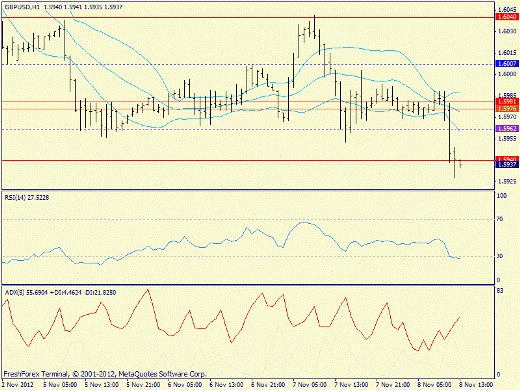
Task: Click the 5 Nov 13:00 time label
Action: coord(102,384)
